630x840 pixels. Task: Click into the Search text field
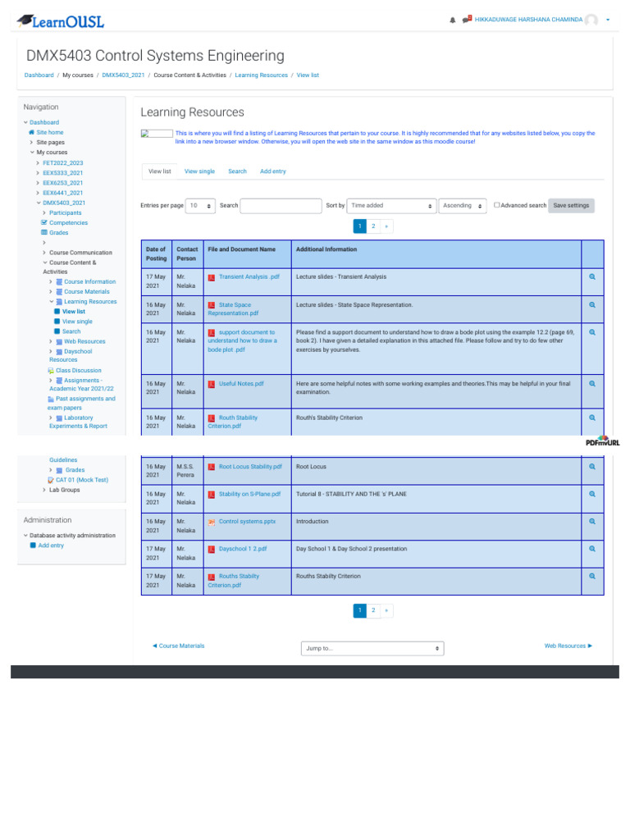pos(281,206)
